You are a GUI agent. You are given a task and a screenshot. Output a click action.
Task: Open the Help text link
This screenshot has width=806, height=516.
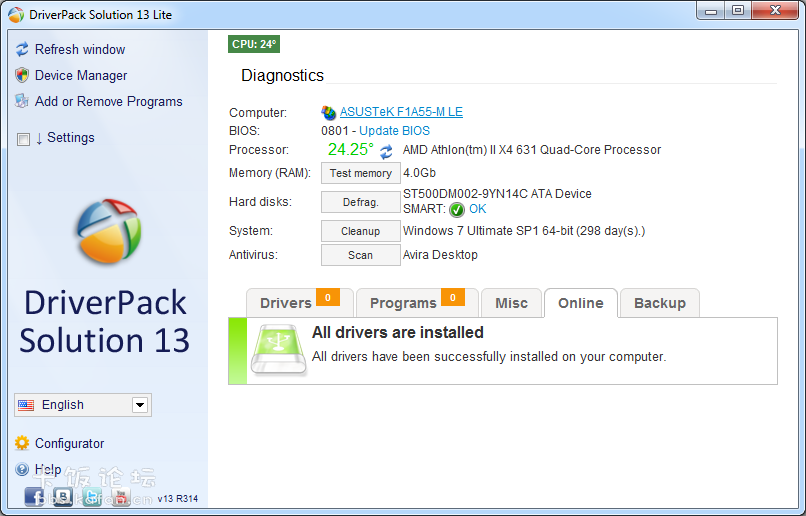coord(48,469)
